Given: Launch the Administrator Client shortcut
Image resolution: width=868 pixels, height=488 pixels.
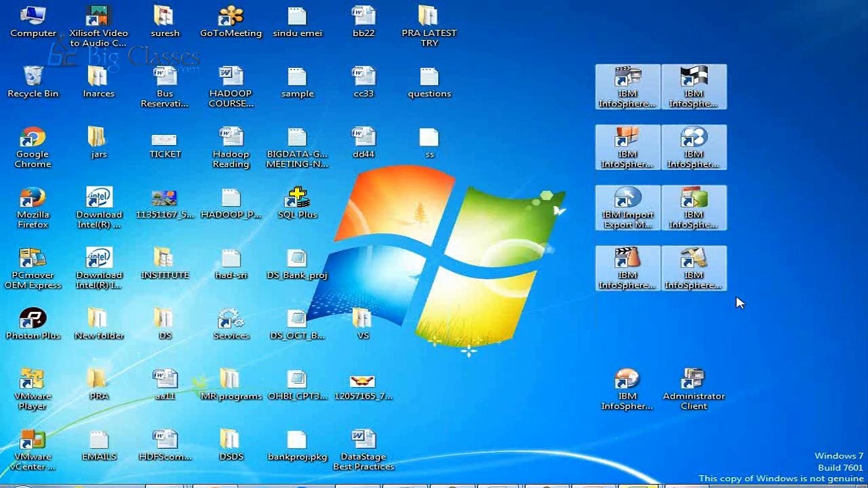Looking at the screenshot, I should [x=694, y=389].
